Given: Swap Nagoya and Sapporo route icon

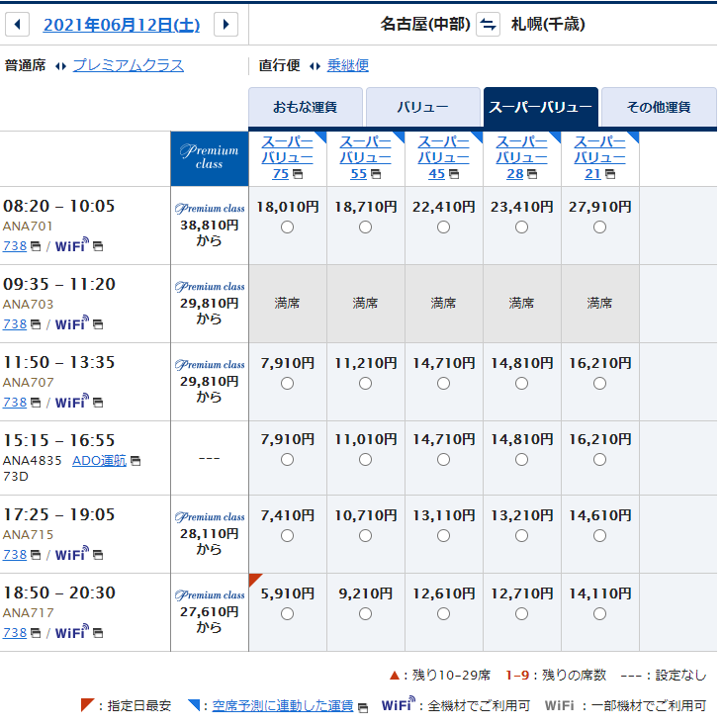Looking at the screenshot, I should click(488, 24).
